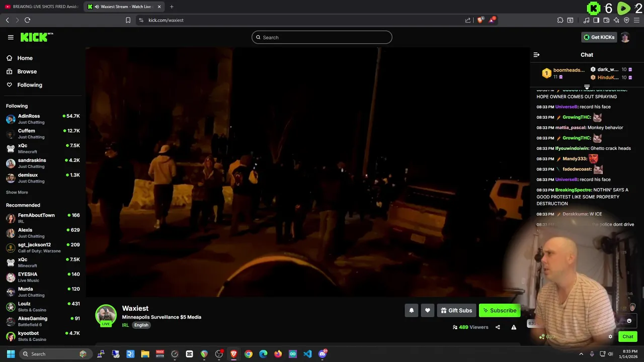Open the browser extensions puzzle icon

point(560,20)
